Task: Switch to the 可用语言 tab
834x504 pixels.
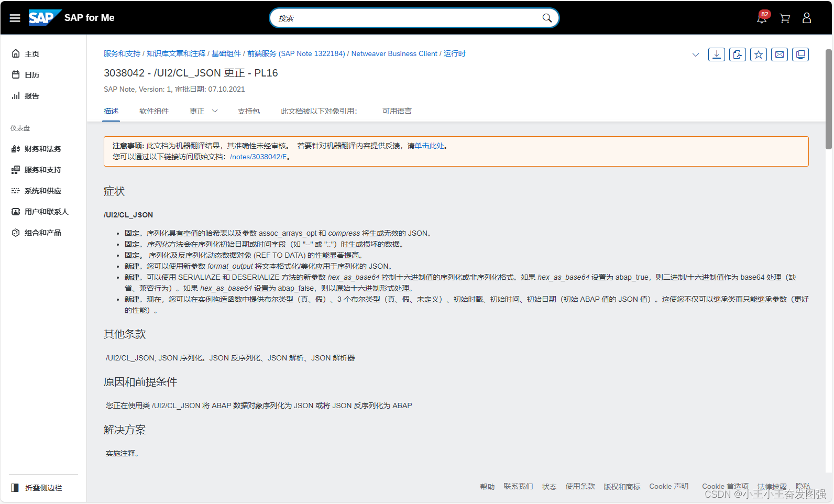Action: [x=397, y=111]
